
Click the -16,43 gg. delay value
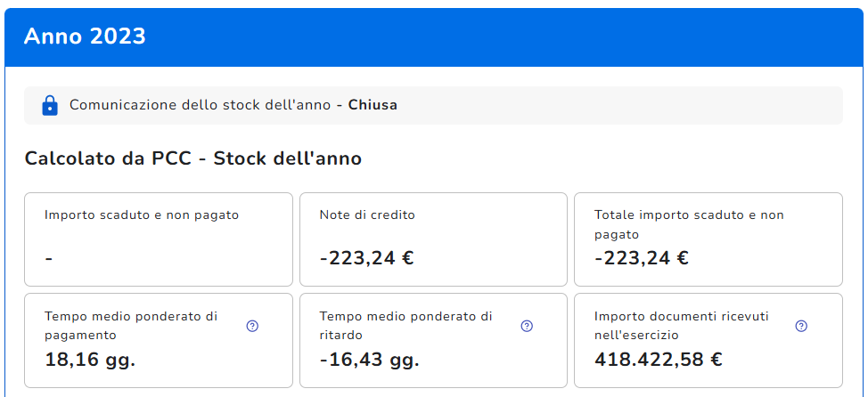[x=369, y=360]
